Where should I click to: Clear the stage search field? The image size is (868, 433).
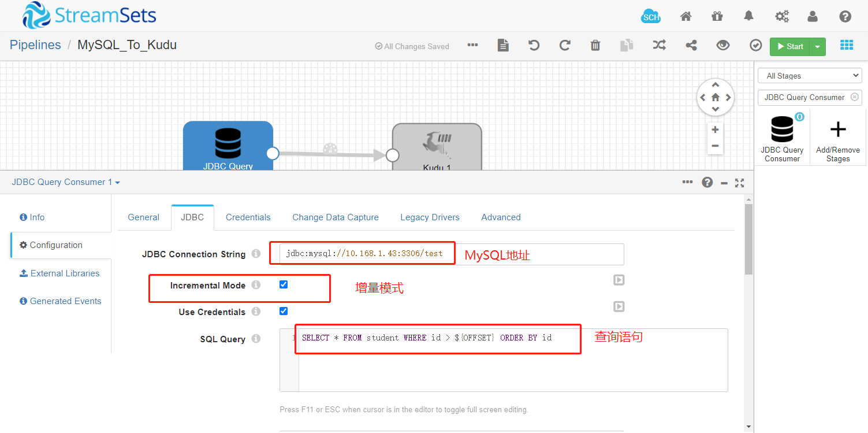[x=855, y=97]
